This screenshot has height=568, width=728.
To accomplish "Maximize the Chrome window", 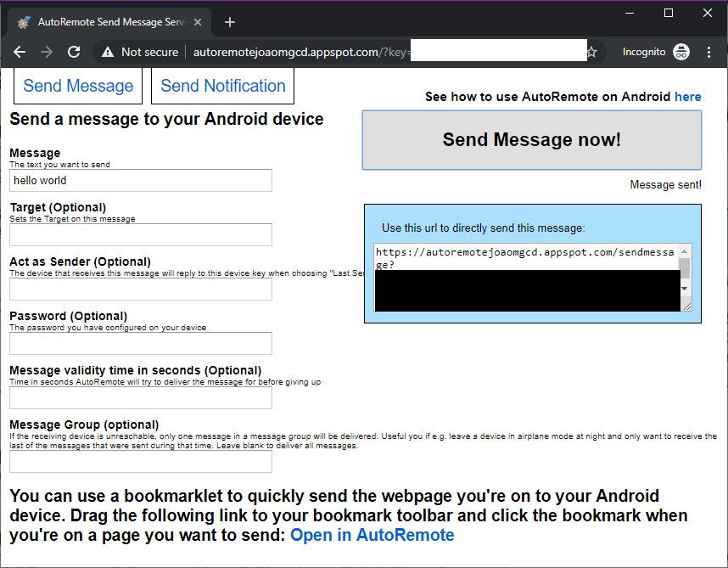I will pos(669,13).
